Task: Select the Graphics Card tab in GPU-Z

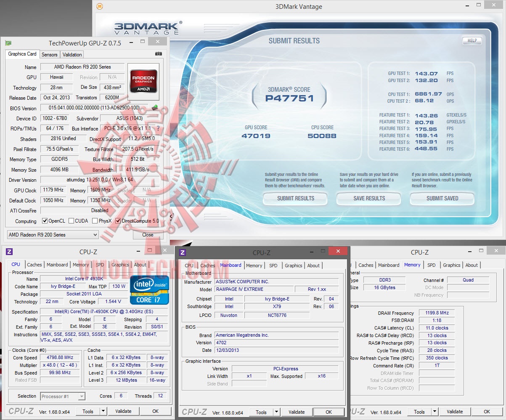Action: (x=22, y=54)
